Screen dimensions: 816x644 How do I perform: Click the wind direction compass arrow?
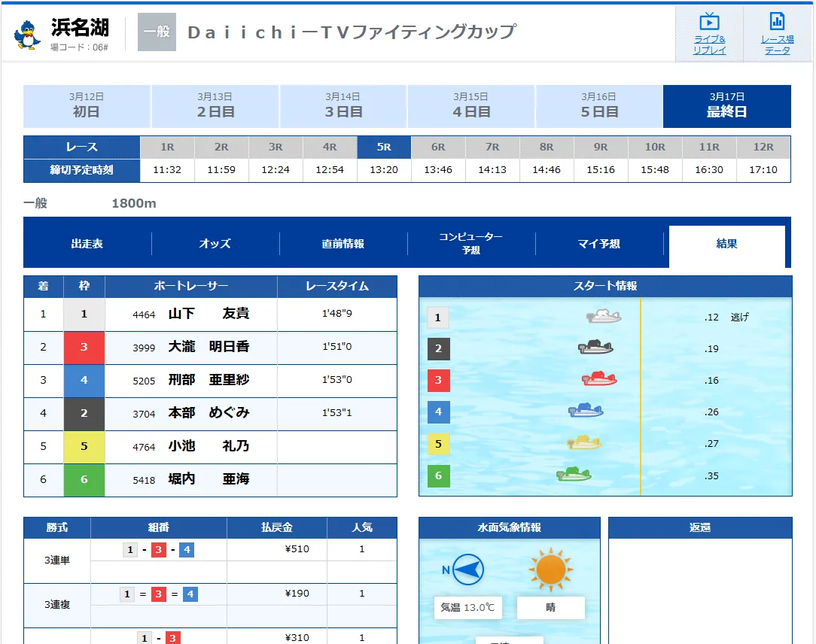[468, 570]
